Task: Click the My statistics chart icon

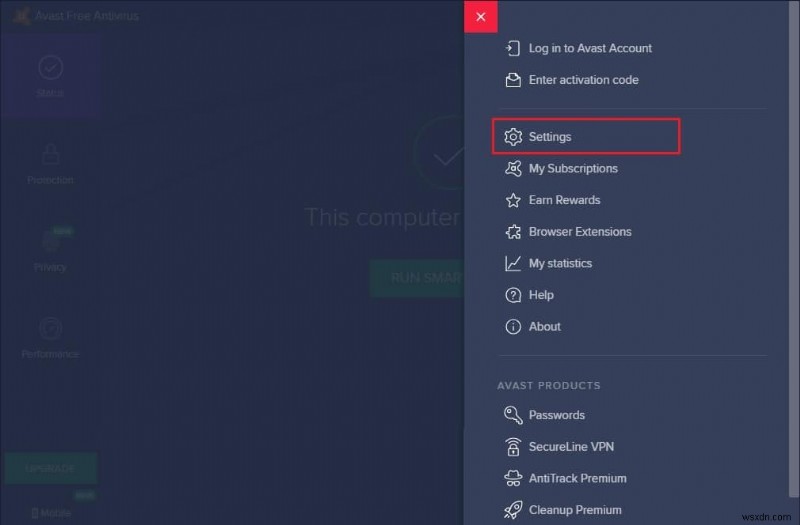Action: 513,263
